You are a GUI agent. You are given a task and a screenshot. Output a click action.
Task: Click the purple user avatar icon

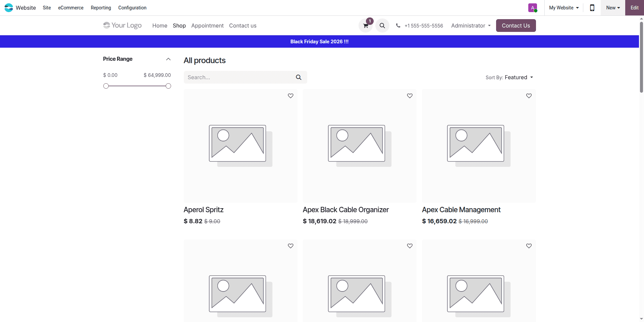pyautogui.click(x=532, y=8)
